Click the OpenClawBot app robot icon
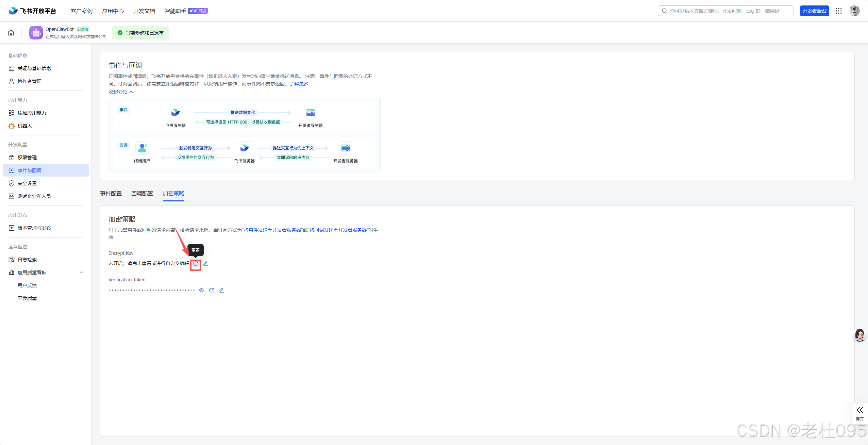The width and height of the screenshot is (868, 445). [x=36, y=33]
